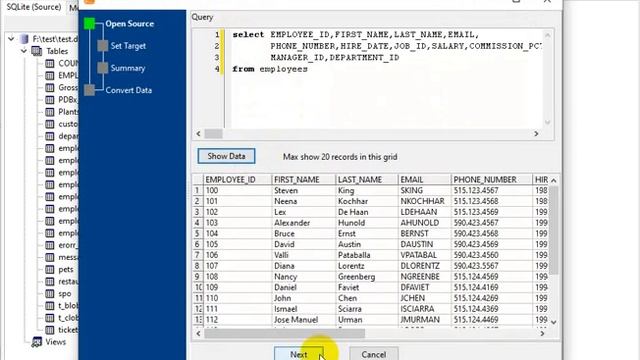Click the EMPLOYEE_ID column header
This screenshot has width=640, height=360.
coord(238,180)
